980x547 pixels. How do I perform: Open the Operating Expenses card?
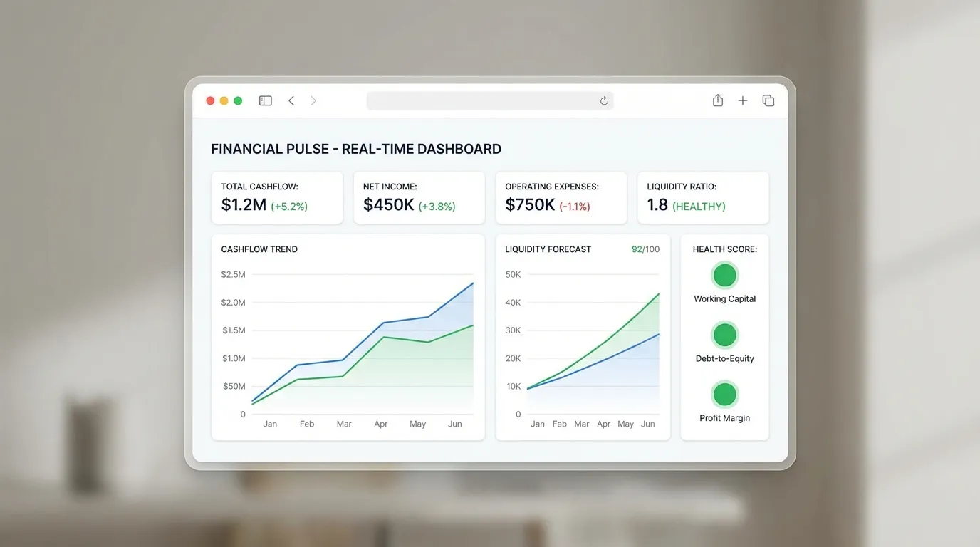pos(561,197)
